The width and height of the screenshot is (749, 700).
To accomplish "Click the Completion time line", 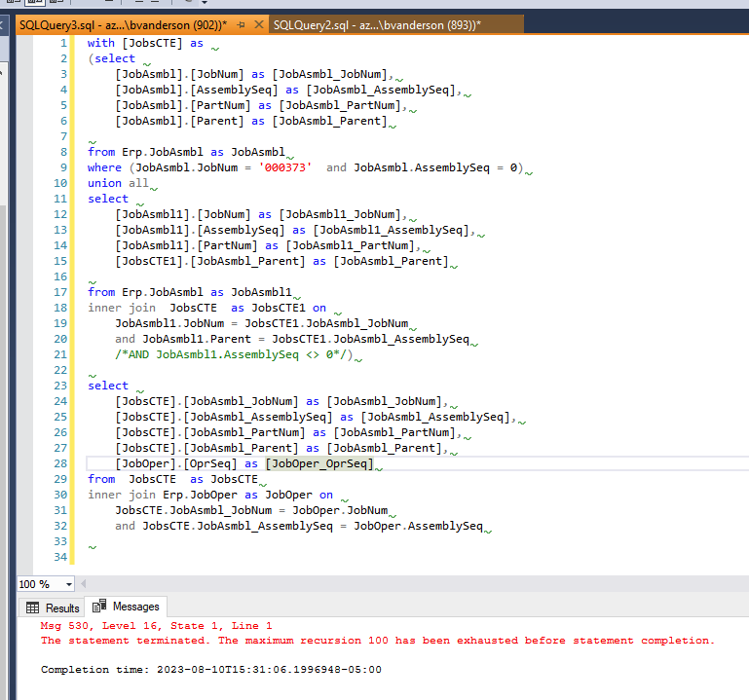I will 211,670.
